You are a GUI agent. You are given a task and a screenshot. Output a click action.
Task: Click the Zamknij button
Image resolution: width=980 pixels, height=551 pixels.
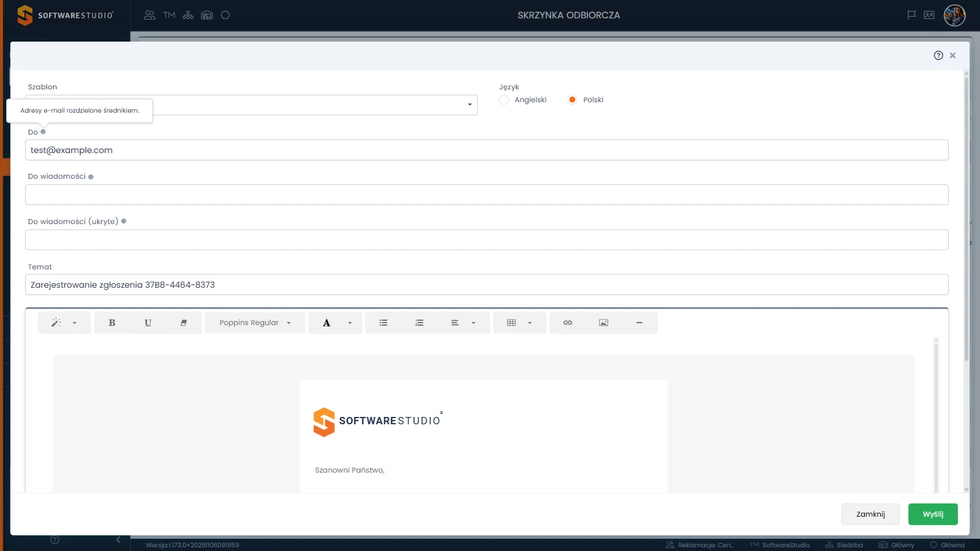click(x=870, y=514)
